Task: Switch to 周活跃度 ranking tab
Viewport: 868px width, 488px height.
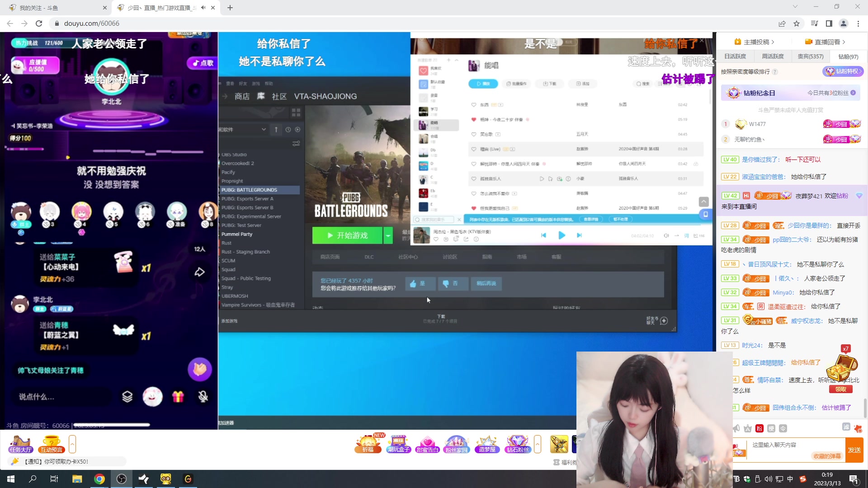Action: point(773,56)
